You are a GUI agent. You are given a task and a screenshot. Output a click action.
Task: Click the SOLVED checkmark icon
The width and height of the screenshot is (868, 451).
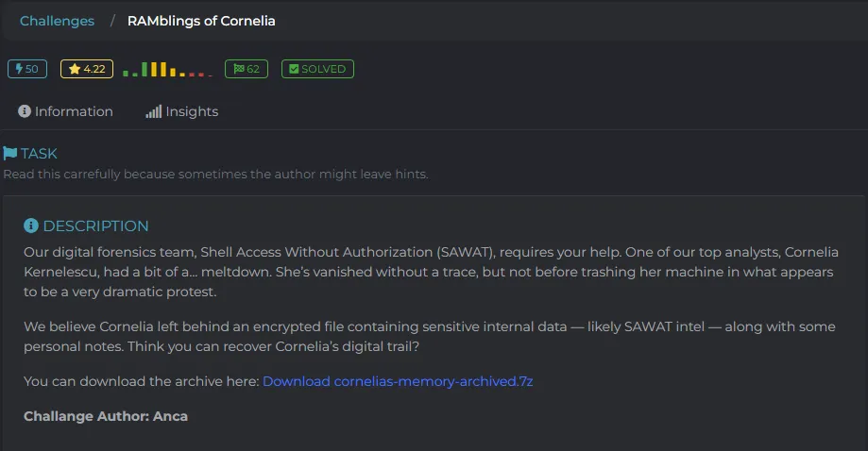pos(294,69)
